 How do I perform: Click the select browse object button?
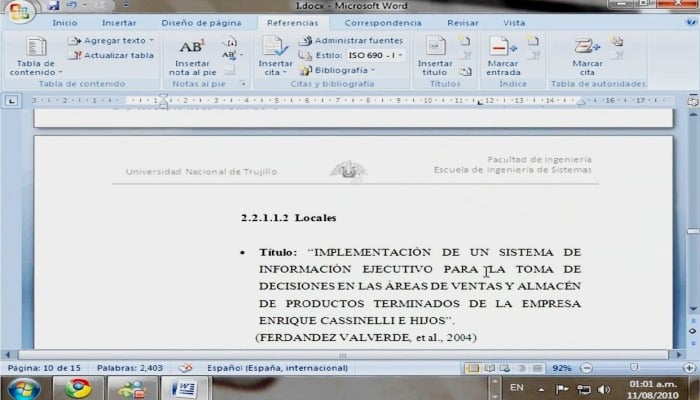(x=693, y=331)
